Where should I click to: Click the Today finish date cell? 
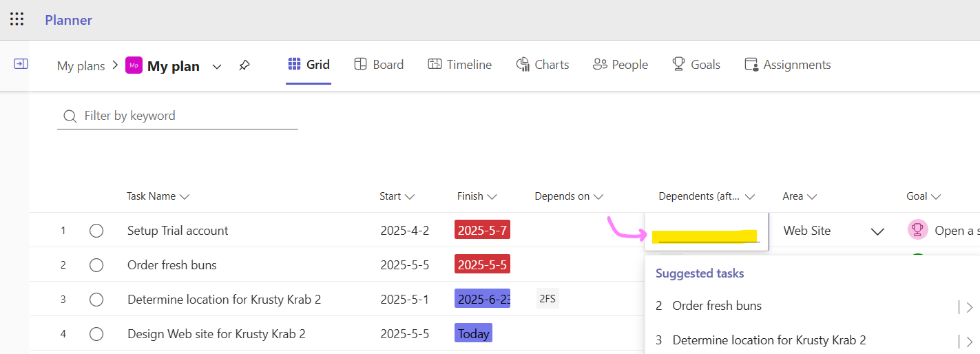click(x=473, y=333)
